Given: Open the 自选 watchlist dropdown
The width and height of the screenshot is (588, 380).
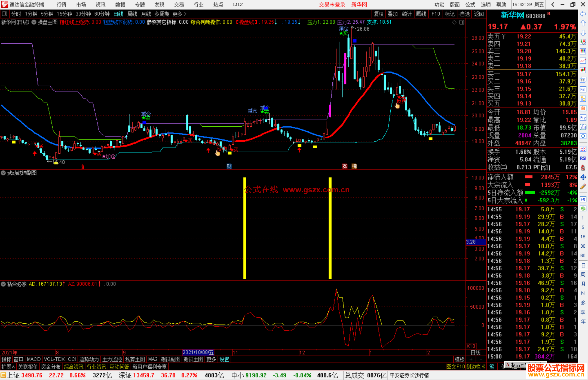Looking at the screenshot, I should [464, 14].
